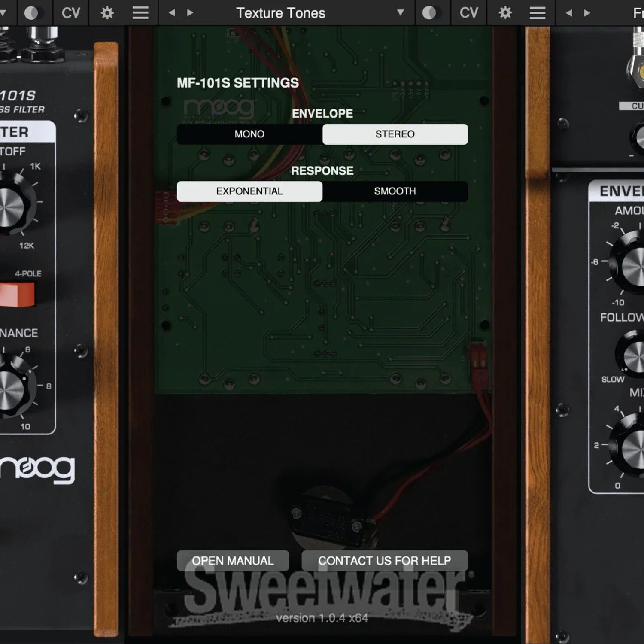The height and width of the screenshot is (644, 644).
Task: Open the manual
Action: (233, 560)
